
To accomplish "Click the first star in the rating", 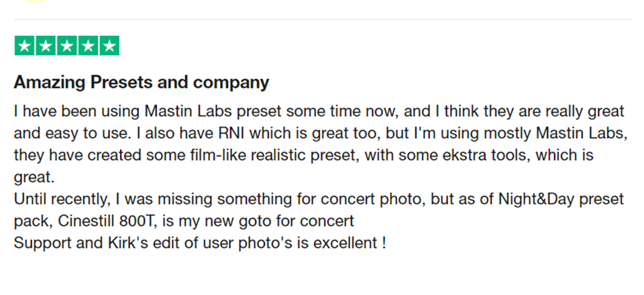I will (25, 46).
